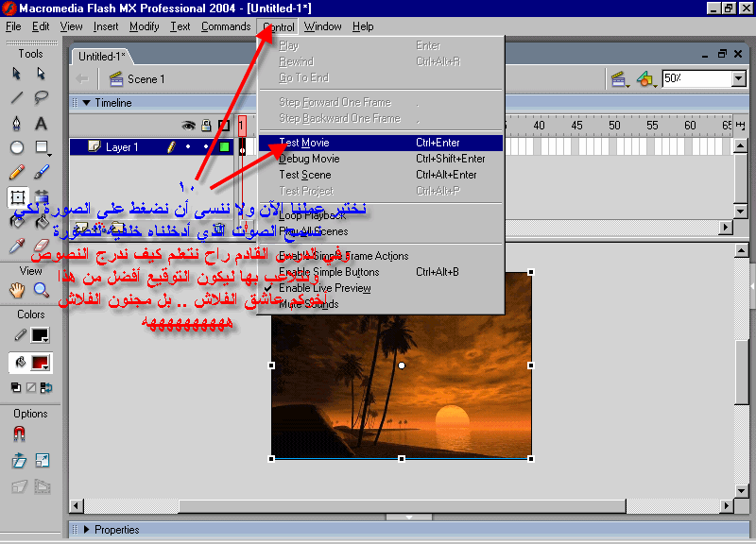Click frame 1 playhead marker
Viewport: 756px width, 544px height.
(x=242, y=126)
